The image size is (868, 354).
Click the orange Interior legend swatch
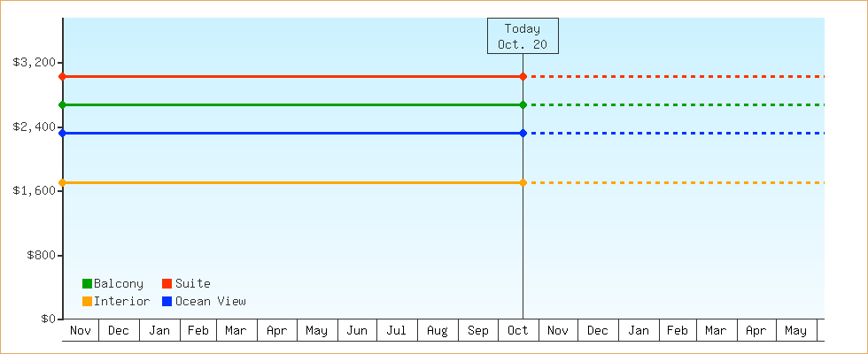point(87,302)
